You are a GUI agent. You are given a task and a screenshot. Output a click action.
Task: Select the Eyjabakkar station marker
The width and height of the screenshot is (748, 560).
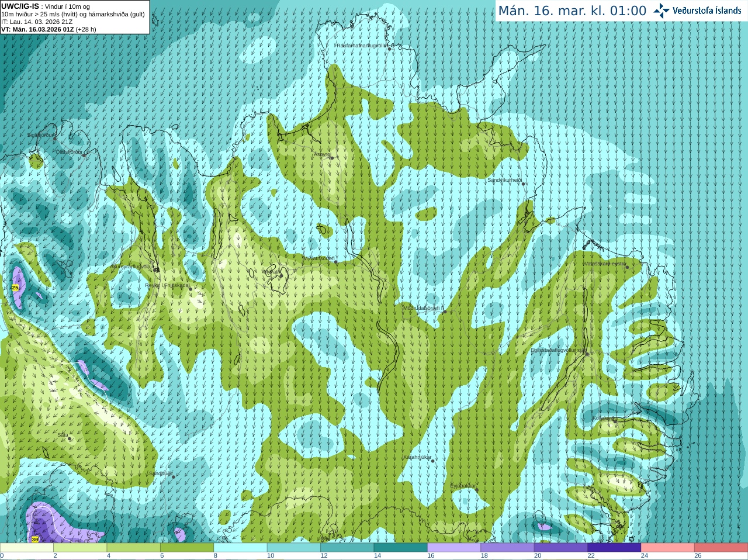477,489
